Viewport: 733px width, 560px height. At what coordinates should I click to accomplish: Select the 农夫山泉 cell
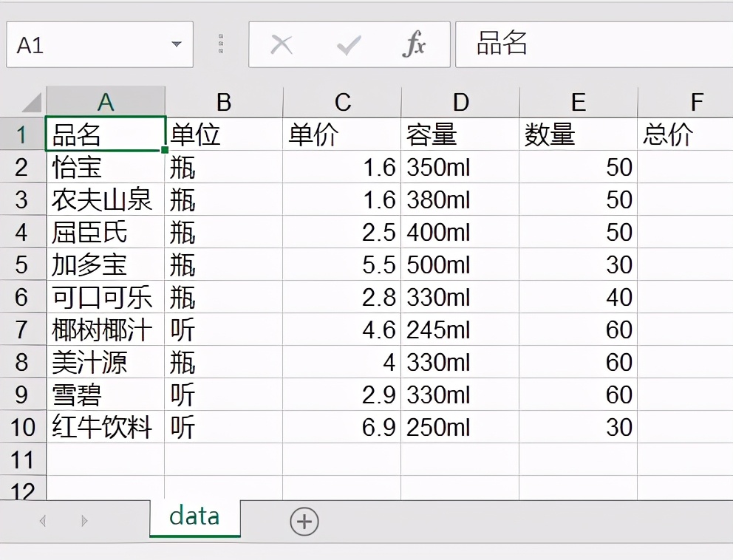point(106,199)
